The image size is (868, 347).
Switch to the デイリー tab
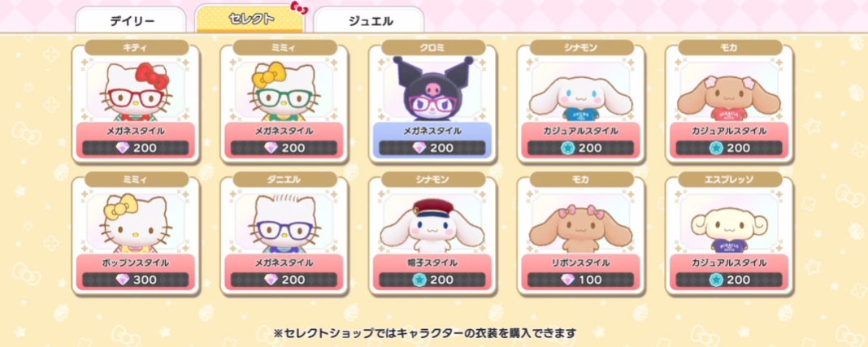(x=131, y=21)
